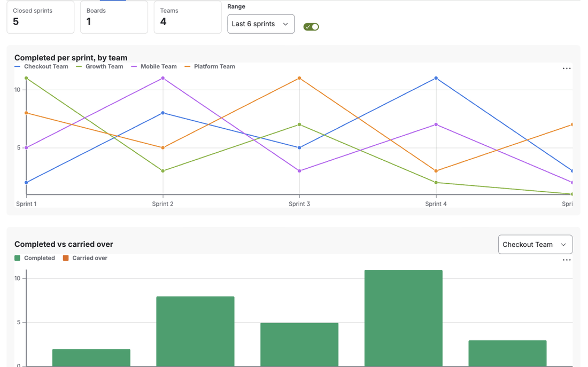Click the Checkout Team peak point at Sprint 4
Viewport: 588px width, 367px height.
point(436,79)
